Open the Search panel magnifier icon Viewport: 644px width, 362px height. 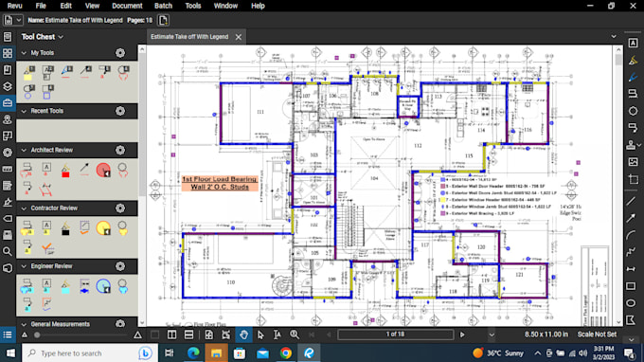click(8, 251)
